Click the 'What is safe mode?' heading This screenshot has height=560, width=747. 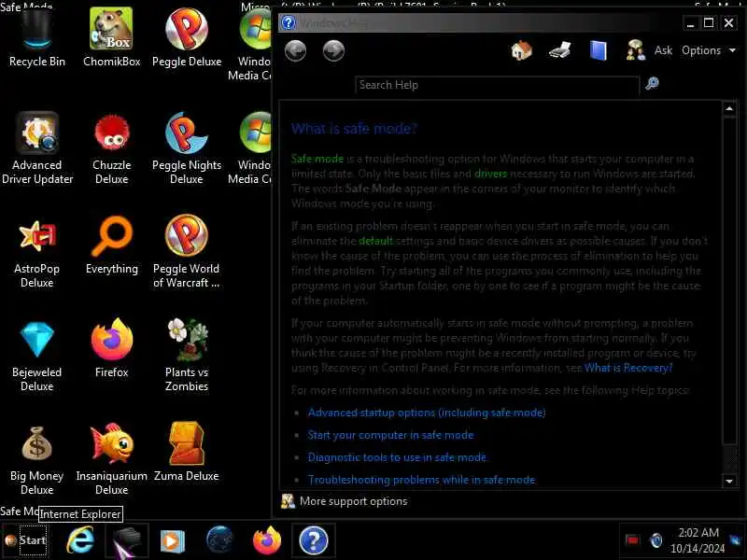tap(354, 129)
